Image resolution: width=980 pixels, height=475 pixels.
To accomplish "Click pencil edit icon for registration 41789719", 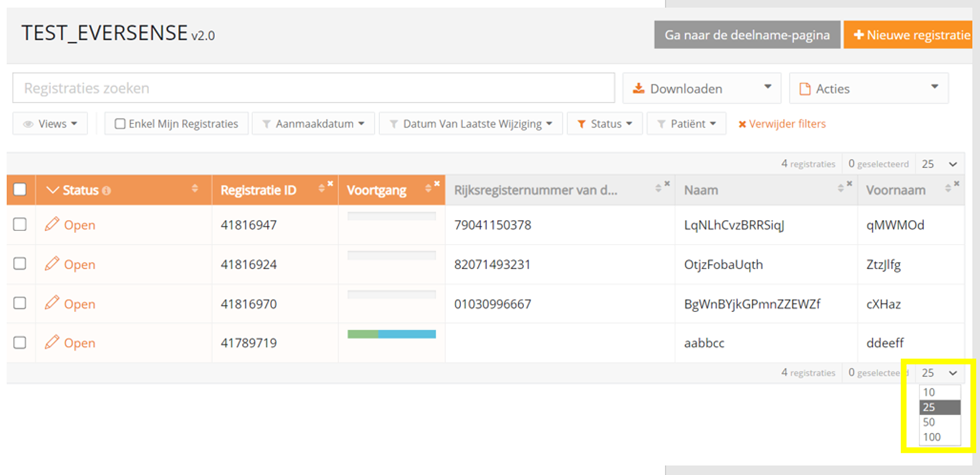I will [x=52, y=342].
